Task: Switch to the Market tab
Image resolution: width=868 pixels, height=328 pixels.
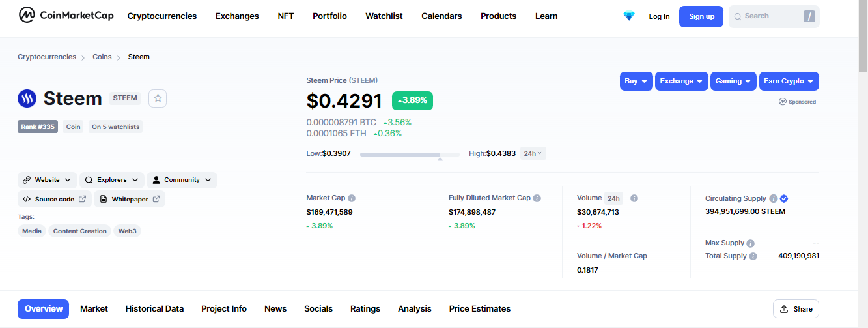Action: (x=94, y=308)
